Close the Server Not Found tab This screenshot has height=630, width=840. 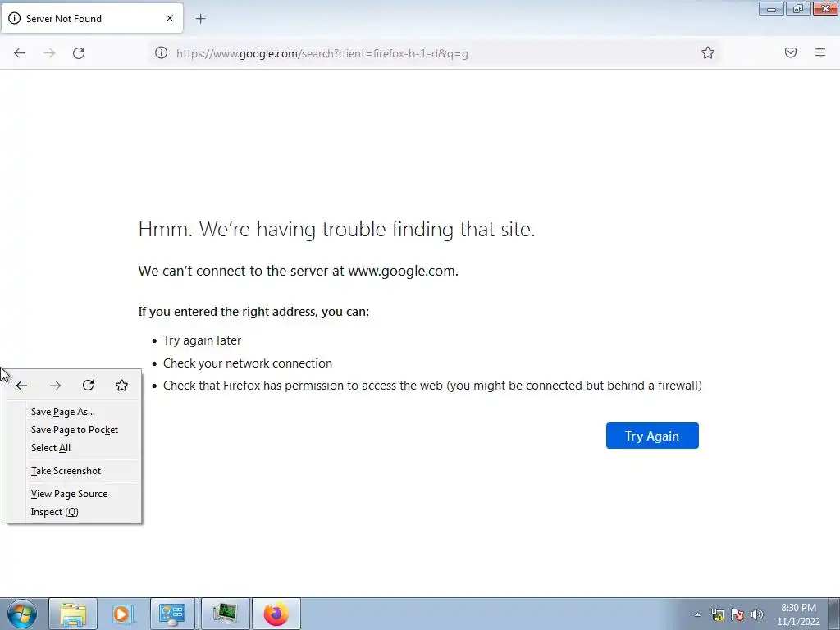click(170, 18)
